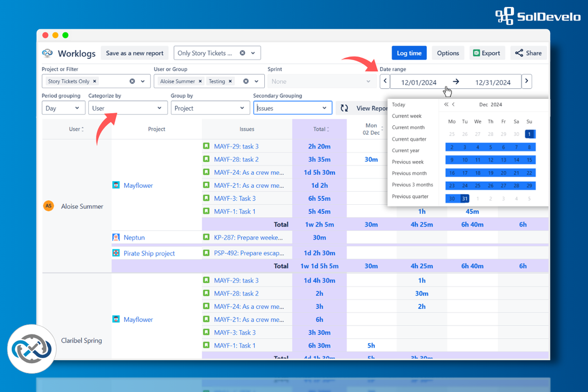Open PSP-492: Prepare escap... issue
Image resolution: width=588 pixels, height=392 pixels.
(x=249, y=253)
